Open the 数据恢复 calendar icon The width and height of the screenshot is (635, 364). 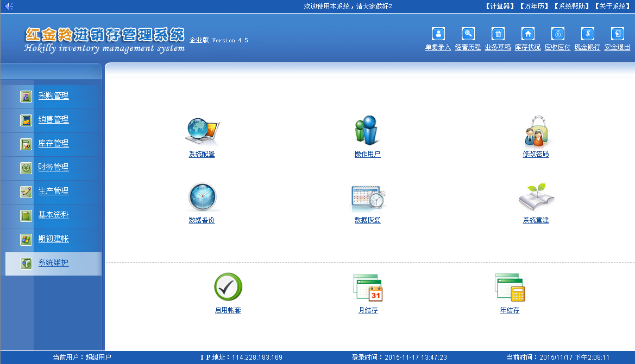[367, 198]
